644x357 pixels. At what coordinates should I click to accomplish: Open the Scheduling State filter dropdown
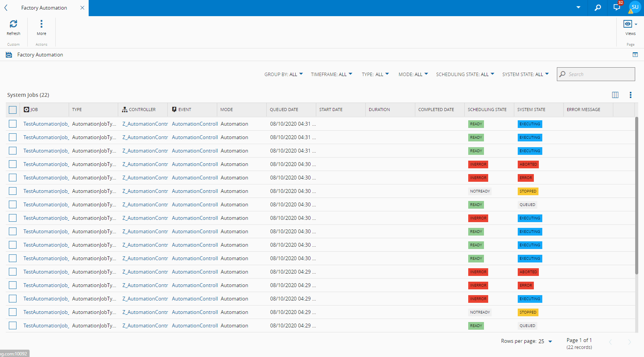465,74
